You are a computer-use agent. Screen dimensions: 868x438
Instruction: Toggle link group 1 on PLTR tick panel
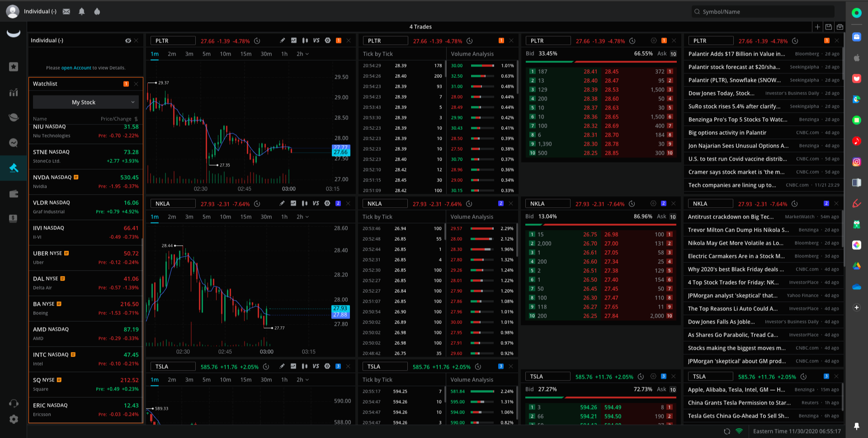tap(501, 40)
